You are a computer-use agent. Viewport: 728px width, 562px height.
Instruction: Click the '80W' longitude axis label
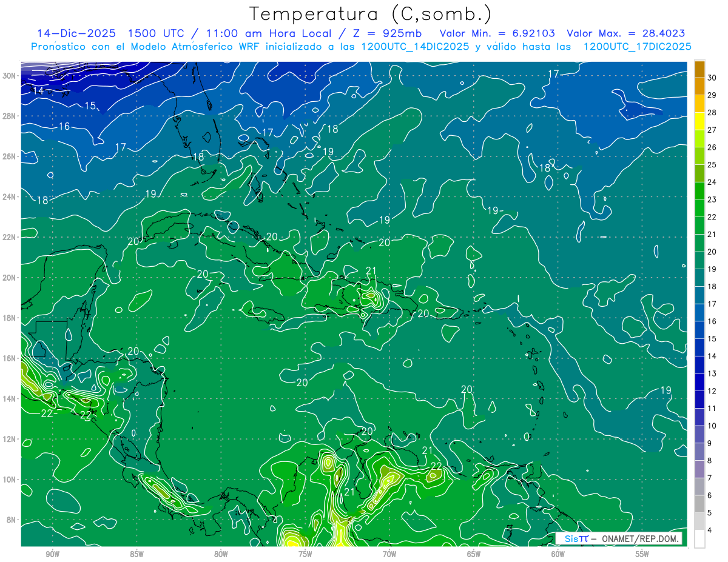221,554
